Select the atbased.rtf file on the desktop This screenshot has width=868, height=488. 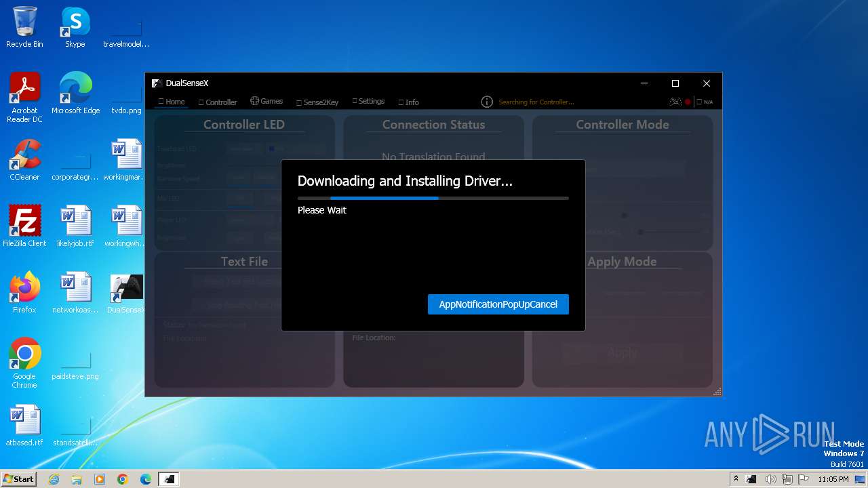click(24, 426)
